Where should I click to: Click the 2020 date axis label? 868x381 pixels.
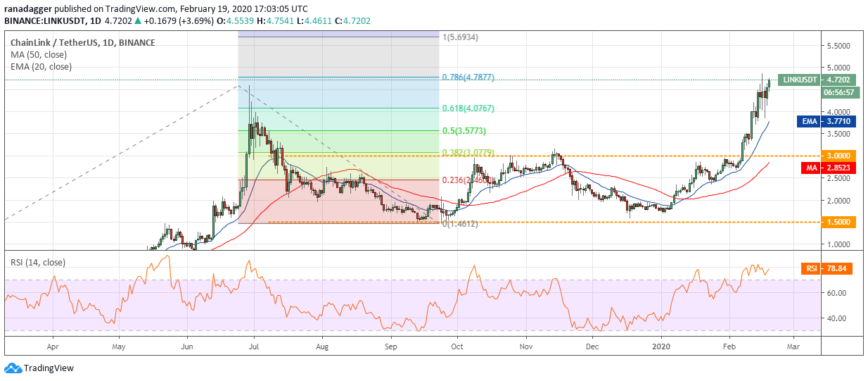point(661,346)
